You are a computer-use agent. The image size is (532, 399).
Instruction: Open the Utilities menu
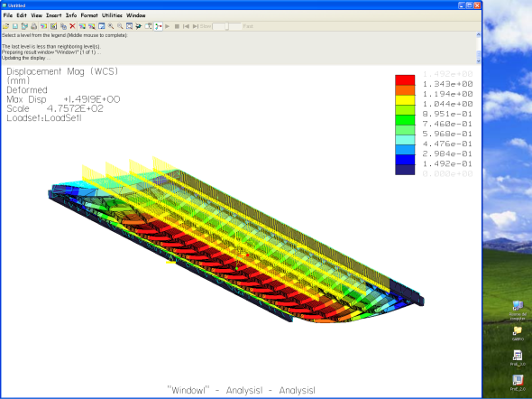pyautogui.click(x=112, y=15)
